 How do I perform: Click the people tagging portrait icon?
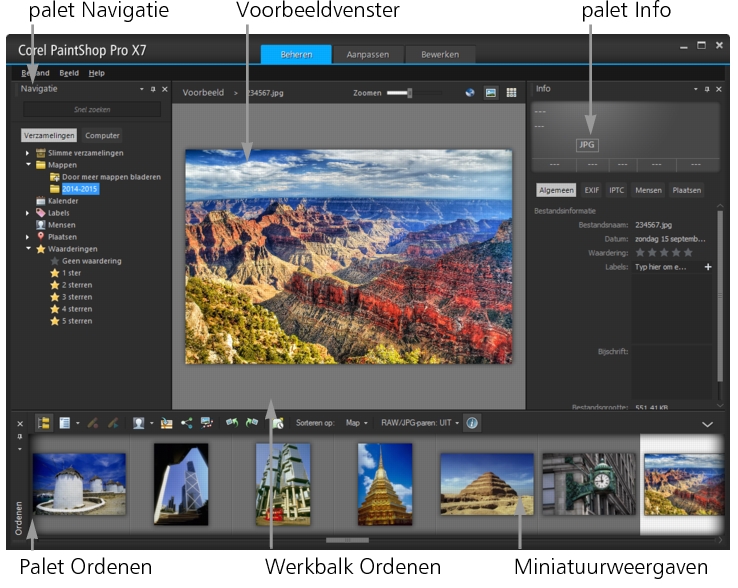pyautogui.click(x=138, y=423)
